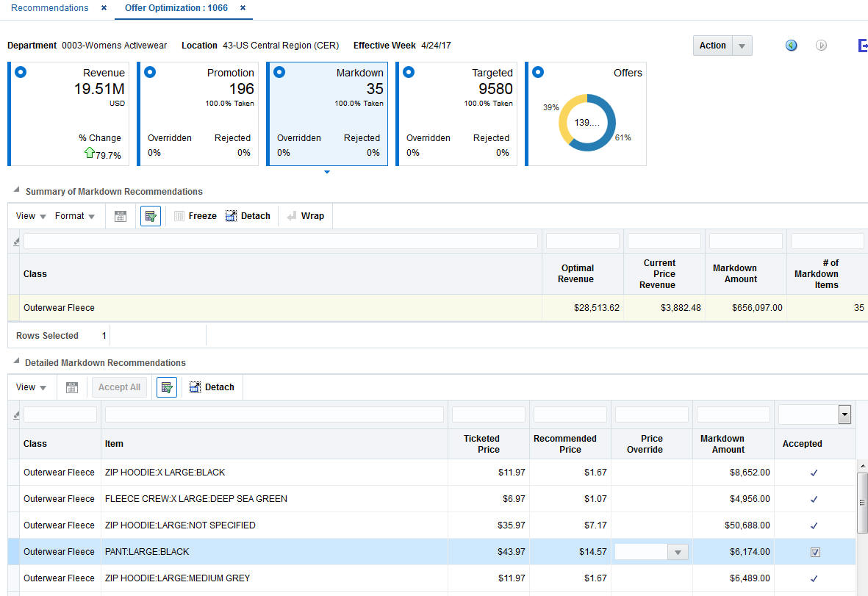Click the Offers donut chart
This screenshot has width=868, height=596.
(587, 122)
